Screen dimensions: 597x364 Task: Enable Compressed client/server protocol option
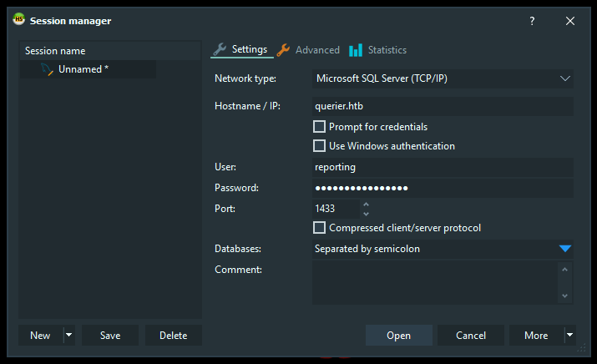coord(319,228)
